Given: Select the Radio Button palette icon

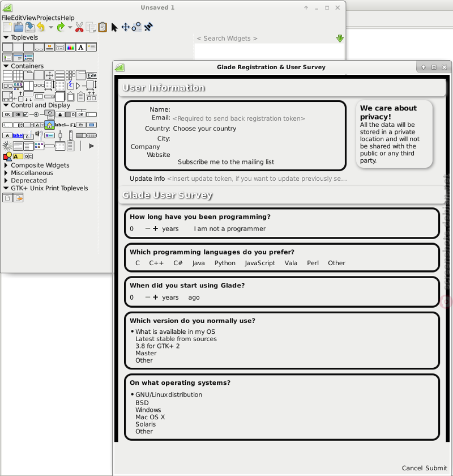Looking at the screenshot, I should tap(36, 114).
